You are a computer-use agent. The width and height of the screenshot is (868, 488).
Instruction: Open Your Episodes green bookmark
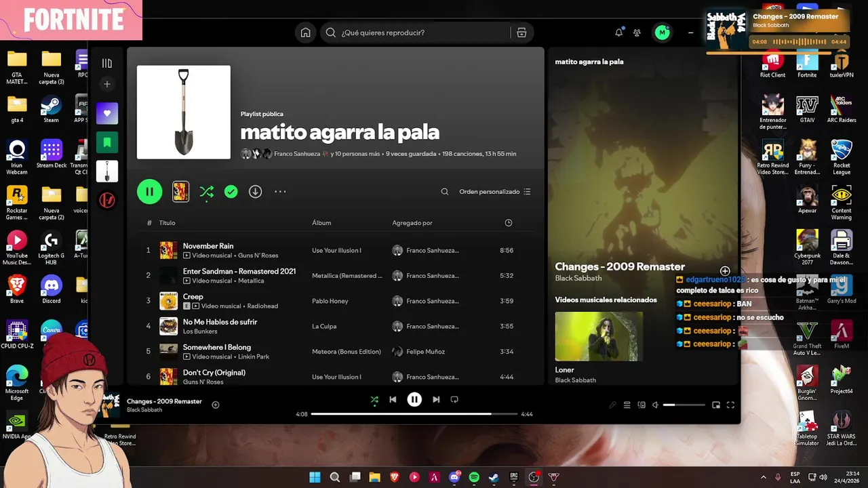click(x=107, y=142)
